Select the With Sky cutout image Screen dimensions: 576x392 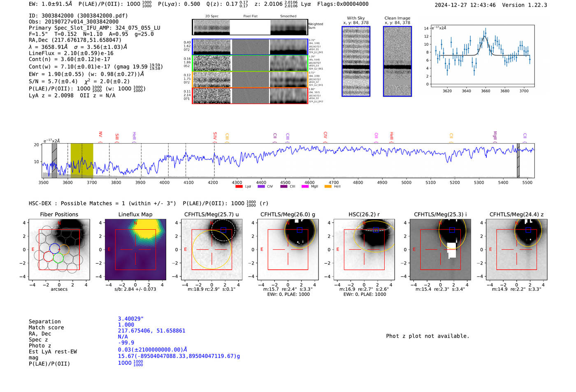356,61
